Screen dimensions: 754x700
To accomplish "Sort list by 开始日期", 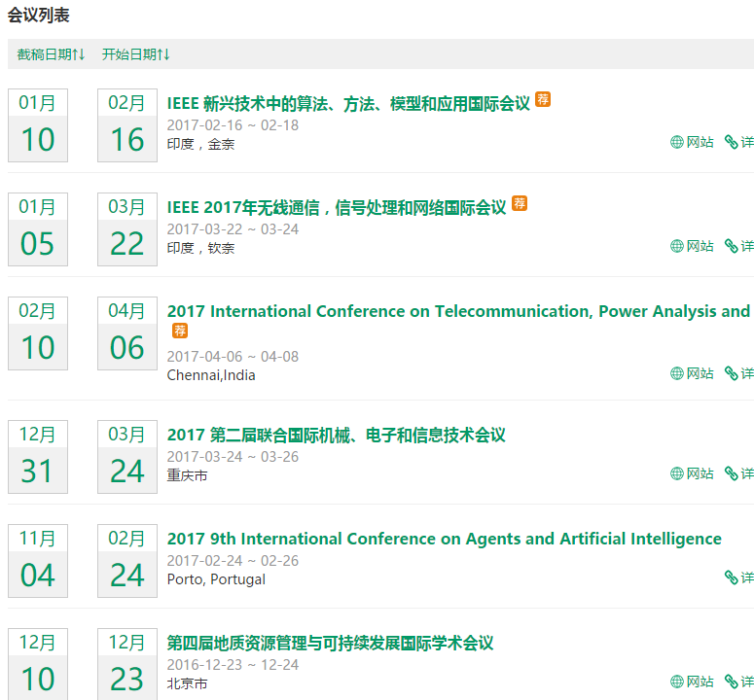I will [135, 54].
